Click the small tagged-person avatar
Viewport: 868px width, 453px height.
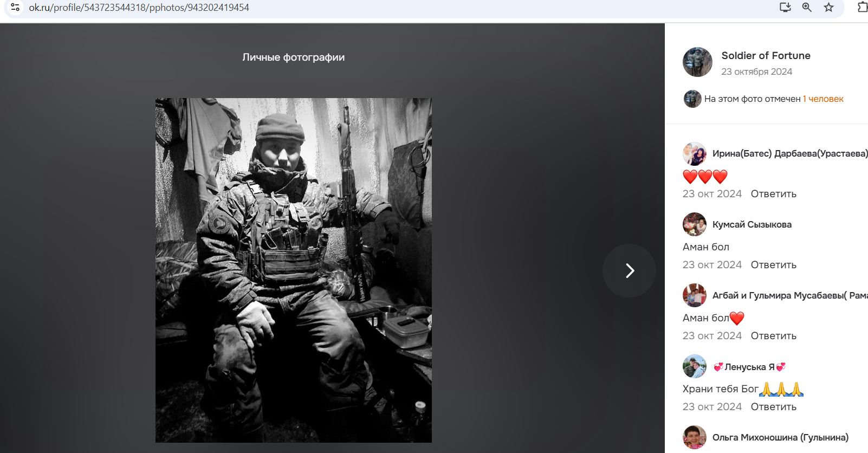(x=692, y=99)
